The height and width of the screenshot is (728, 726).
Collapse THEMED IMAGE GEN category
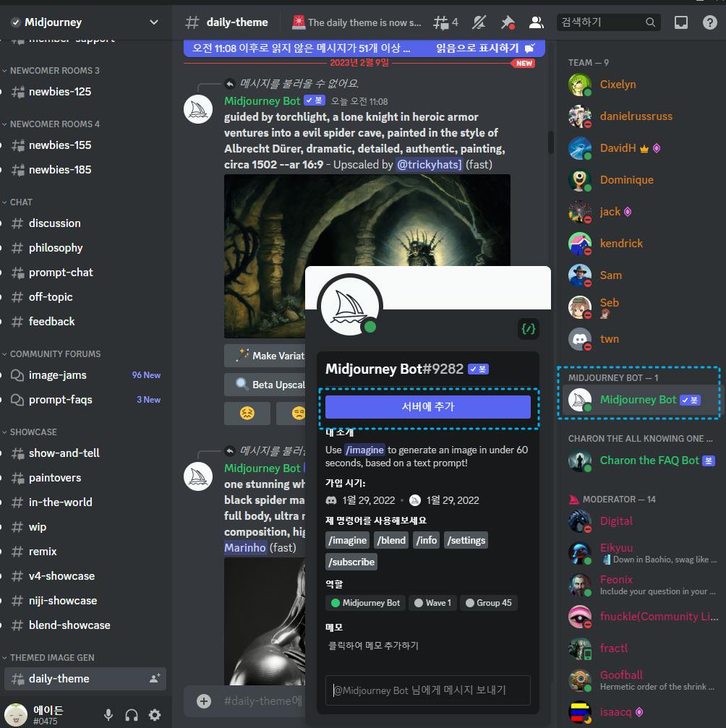[x=48, y=657]
